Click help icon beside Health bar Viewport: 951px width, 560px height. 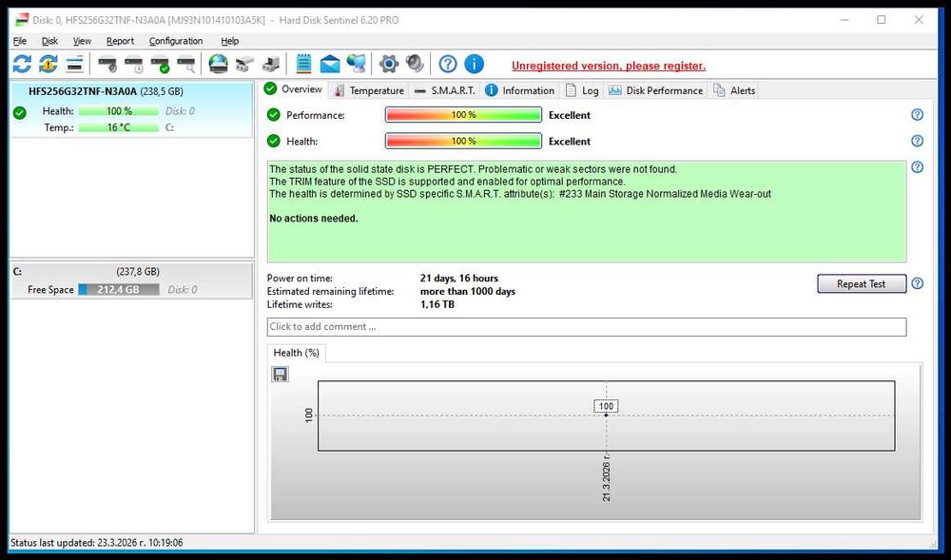coord(917,141)
